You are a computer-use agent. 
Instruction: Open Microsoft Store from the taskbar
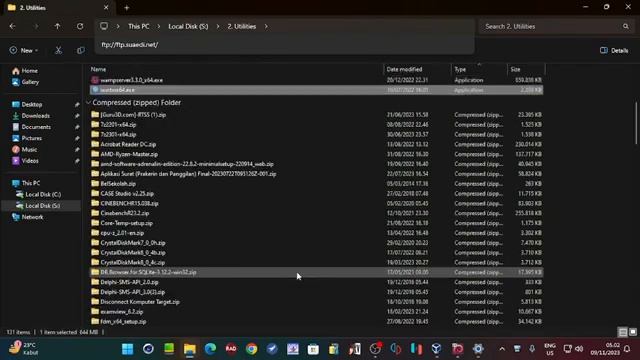pos(313,349)
